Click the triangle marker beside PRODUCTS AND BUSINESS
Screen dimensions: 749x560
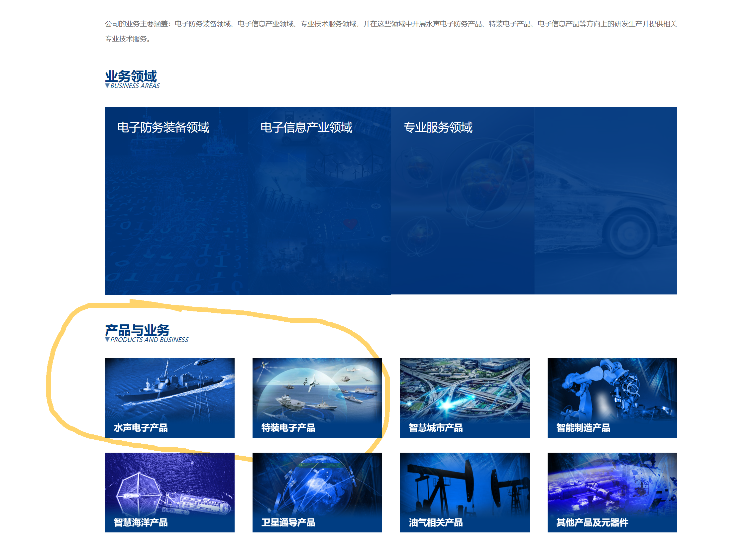107,340
